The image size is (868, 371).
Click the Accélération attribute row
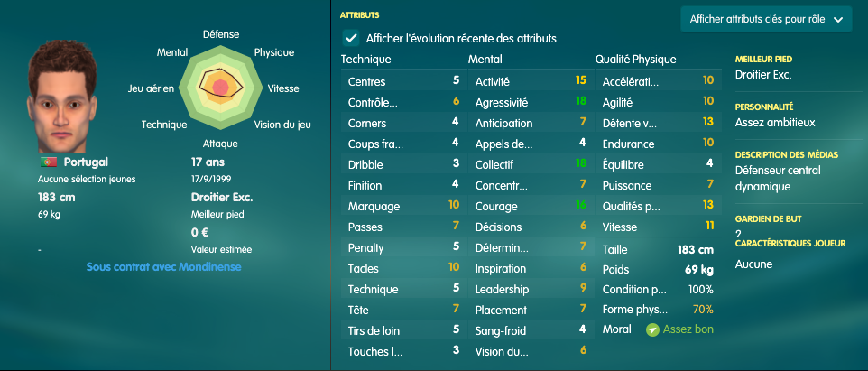[x=658, y=81]
